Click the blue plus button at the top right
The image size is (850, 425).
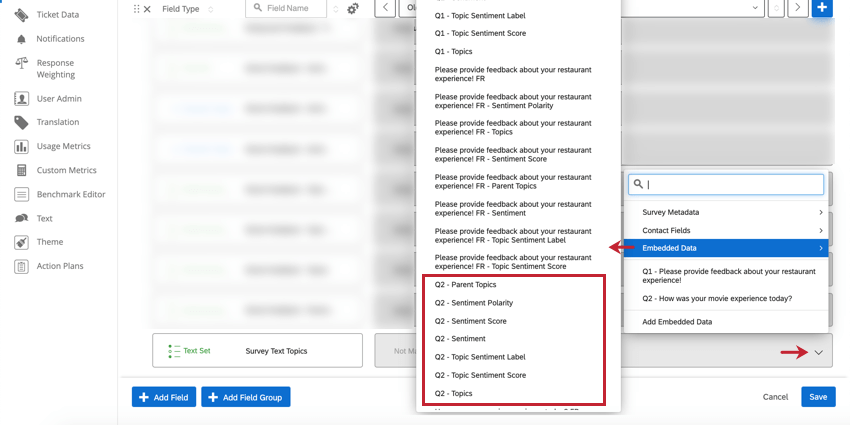pos(822,8)
